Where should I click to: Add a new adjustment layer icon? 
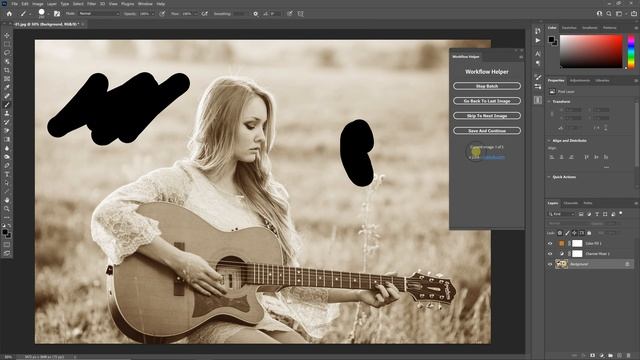(601, 356)
